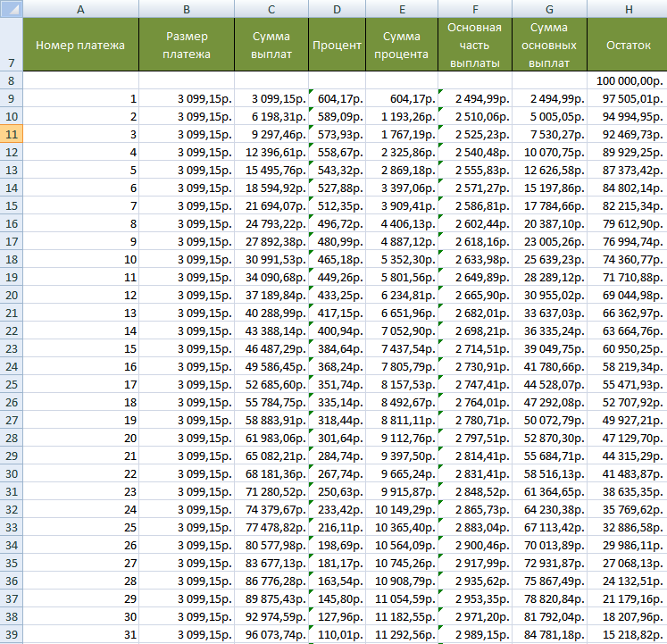Select cell with 2 525,23р.
The height and width of the screenshot is (644, 667).
(475, 134)
